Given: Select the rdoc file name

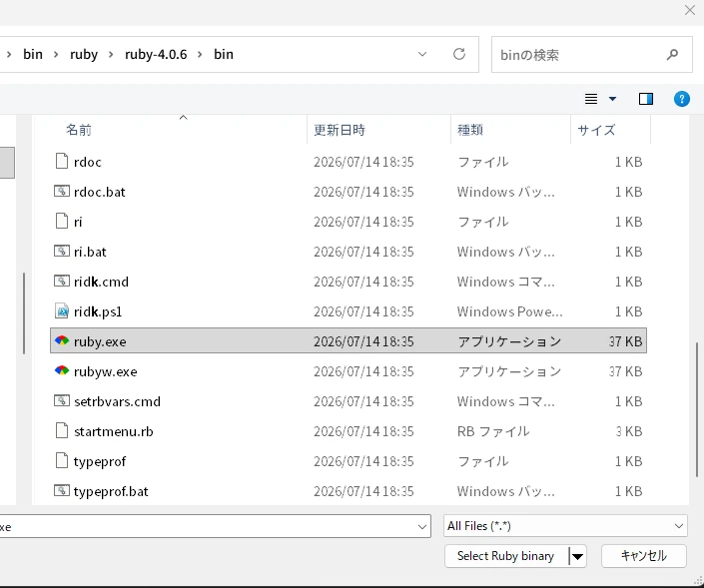Looking at the screenshot, I should 88,162.
